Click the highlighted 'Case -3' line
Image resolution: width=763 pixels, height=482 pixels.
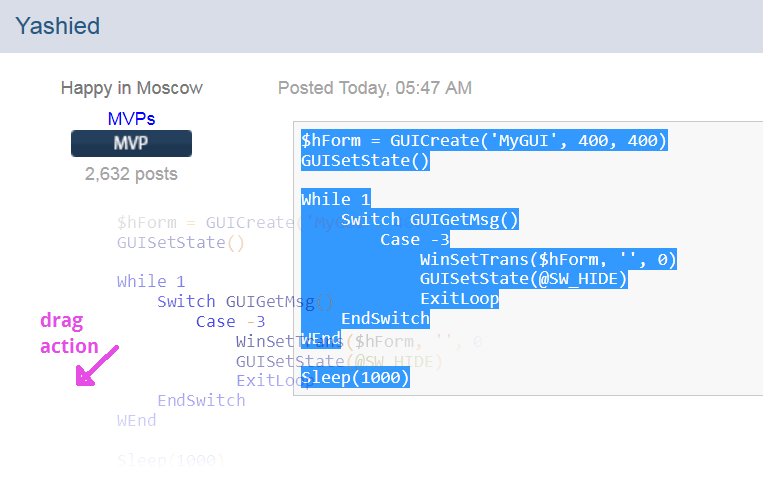click(x=415, y=239)
